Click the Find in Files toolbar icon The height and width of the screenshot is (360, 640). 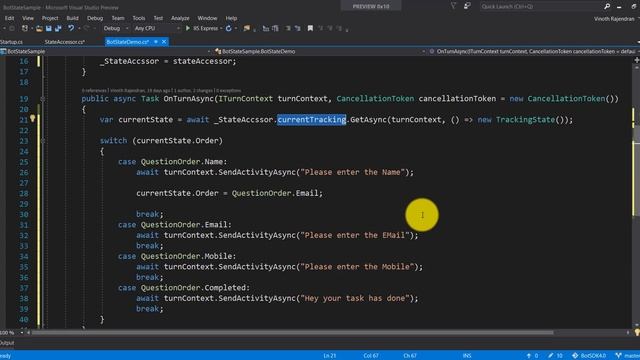point(247,28)
